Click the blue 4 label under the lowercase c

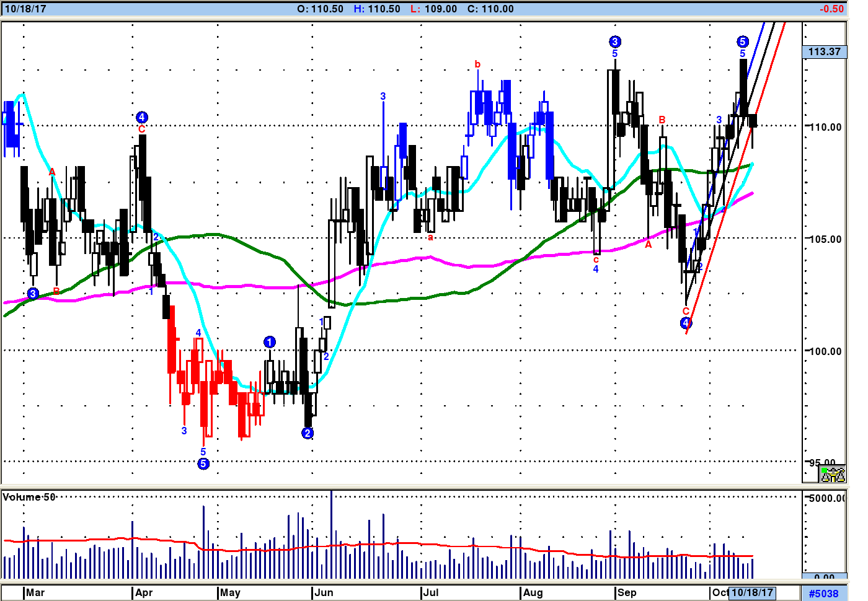click(x=596, y=269)
